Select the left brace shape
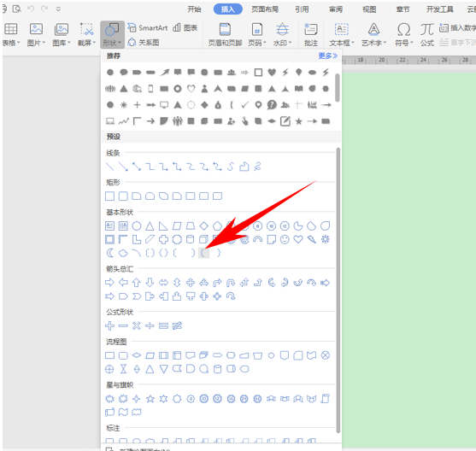 [x=203, y=253]
